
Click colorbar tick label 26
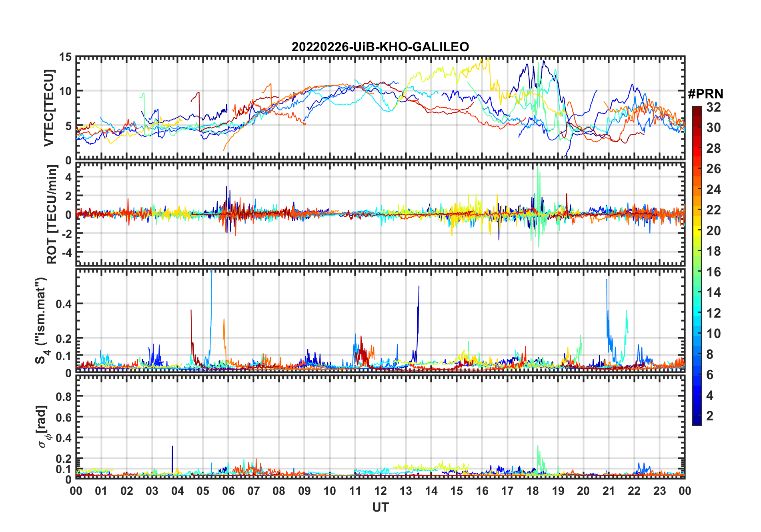(713, 169)
